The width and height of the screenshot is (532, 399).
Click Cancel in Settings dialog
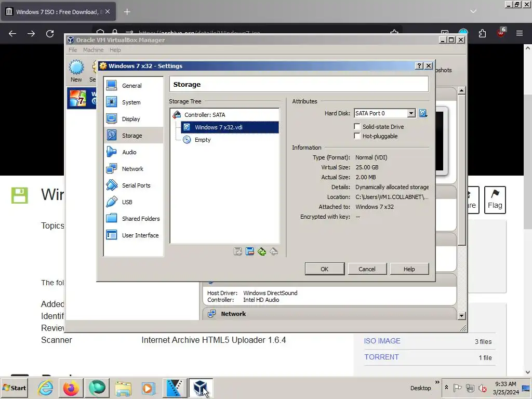tap(367, 269)
